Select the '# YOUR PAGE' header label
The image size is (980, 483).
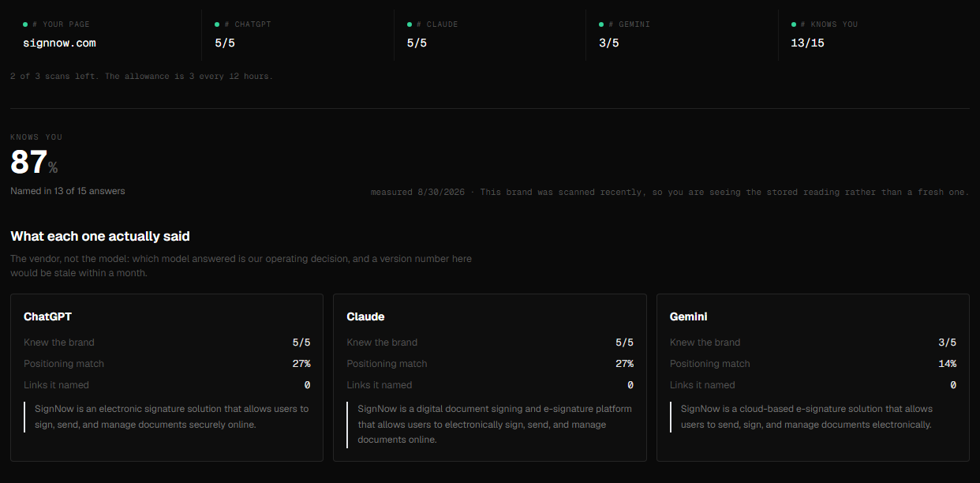coord(62,24)
